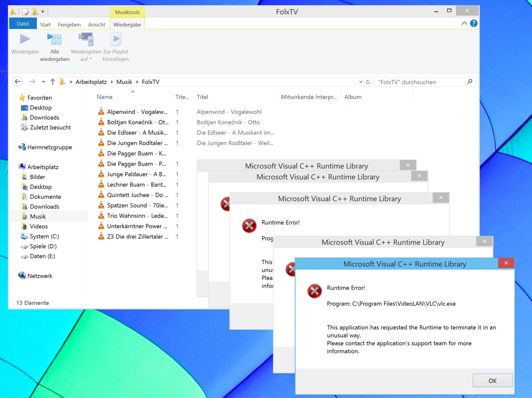The height and width of the screenshot is (398, 532).
Task: Click the help question mark icon
Action: pyautogui.click(x=474, y=24)
